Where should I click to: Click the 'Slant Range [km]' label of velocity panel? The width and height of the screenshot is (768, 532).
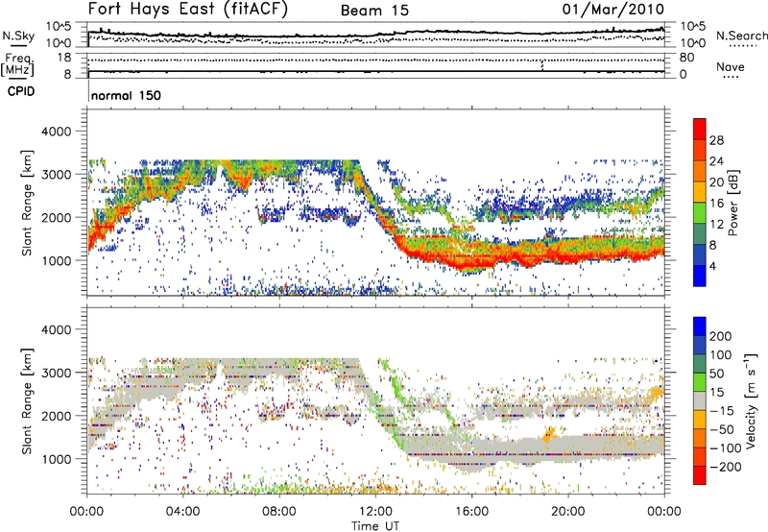point(27,400)
